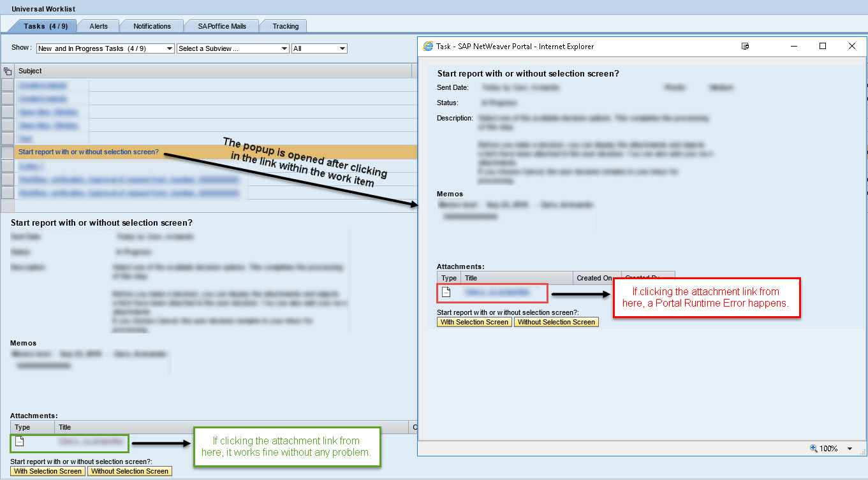
Task: Click attachment document icon in the Task popup
Action: click(x=446, y=292)
